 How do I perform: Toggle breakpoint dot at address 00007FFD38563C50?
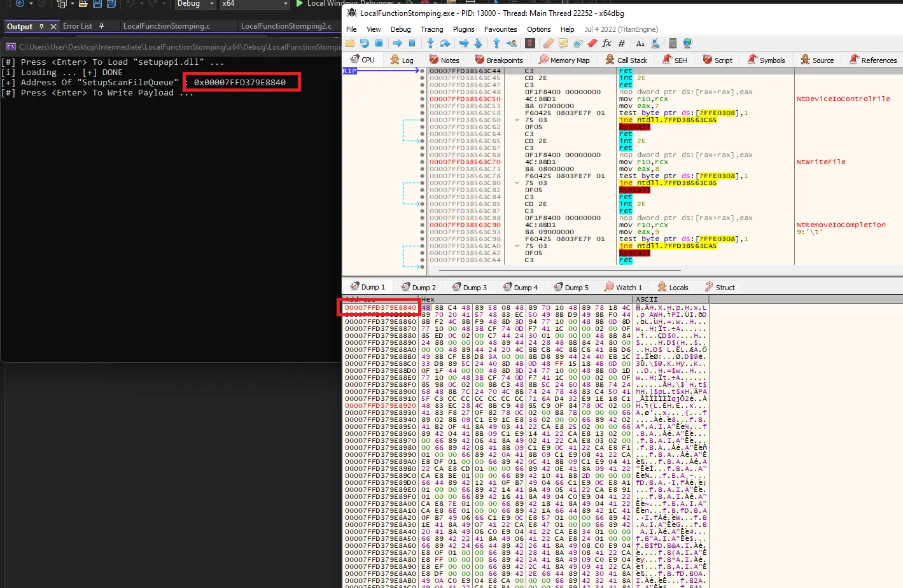422,99
